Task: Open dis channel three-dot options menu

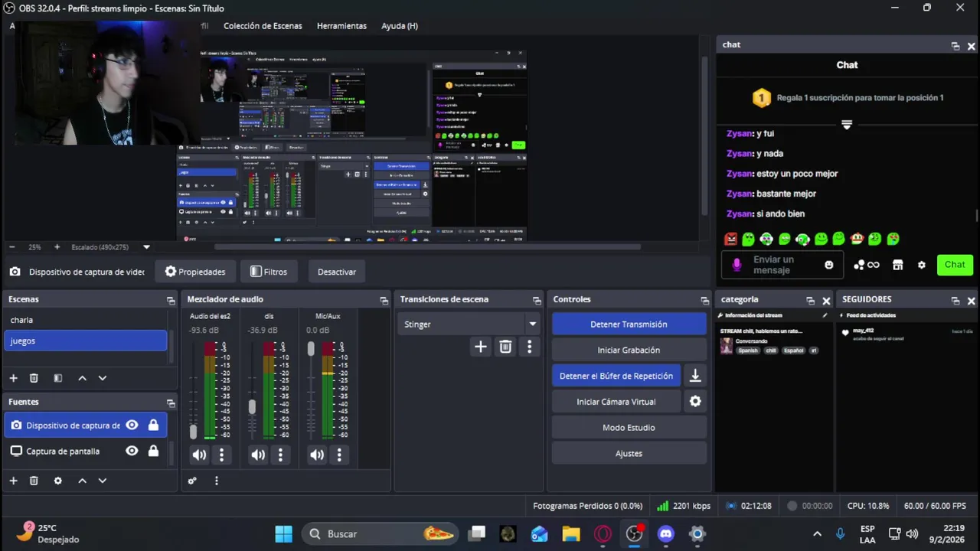Action: (280, 455)
